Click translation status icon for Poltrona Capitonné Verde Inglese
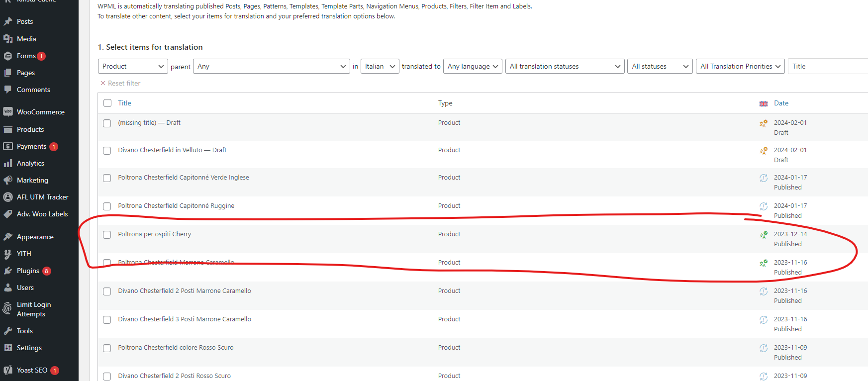 [764, 178]
